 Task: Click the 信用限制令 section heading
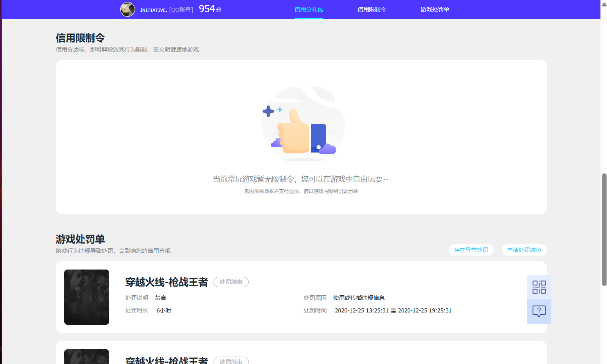tap(80, 38)
